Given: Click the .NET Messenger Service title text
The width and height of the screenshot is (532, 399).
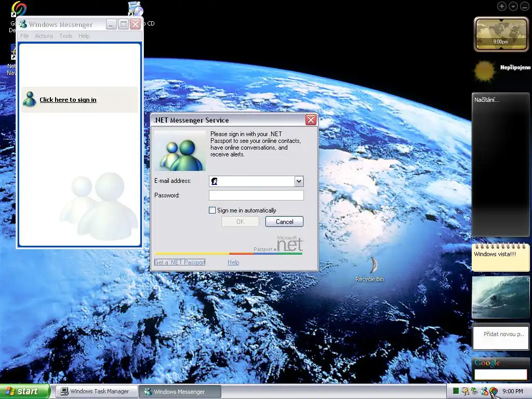Looking at the screenshot, I should click(x=191, y=120).
